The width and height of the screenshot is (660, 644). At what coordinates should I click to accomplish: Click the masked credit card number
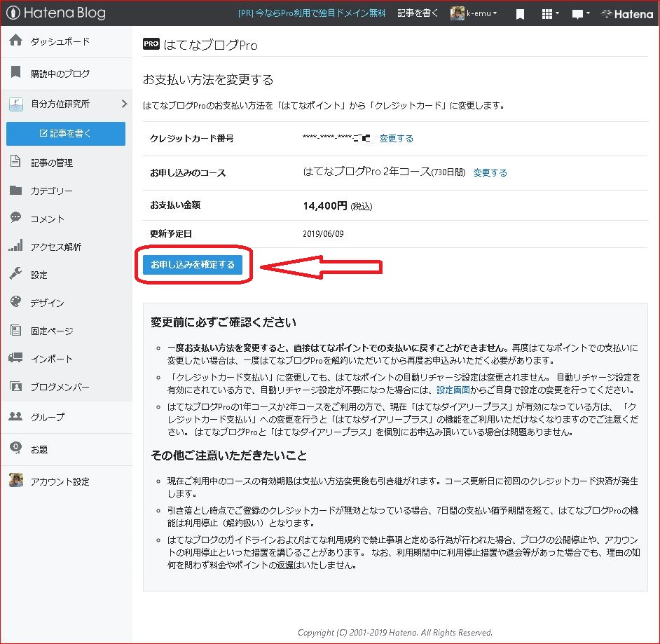336,137
